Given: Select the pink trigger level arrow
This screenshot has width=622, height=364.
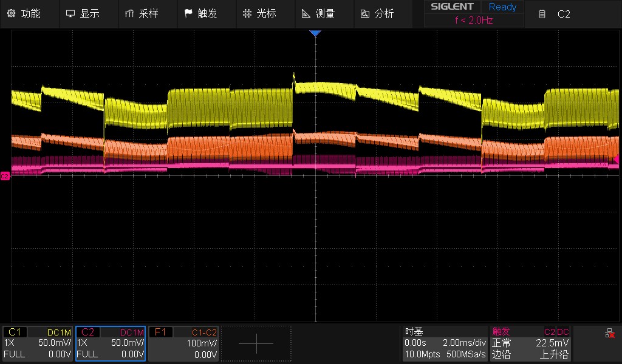Looking at the screenshot, I should [617, 159].
